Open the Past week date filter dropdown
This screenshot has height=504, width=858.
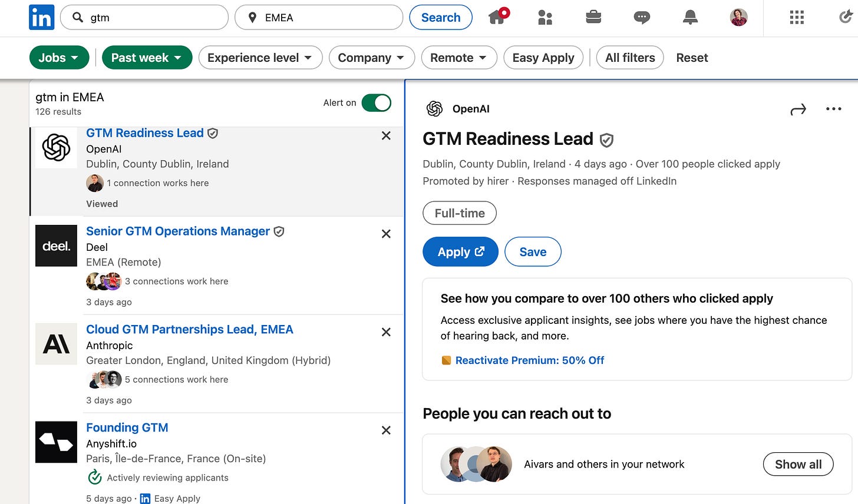(x=147, y=58)
